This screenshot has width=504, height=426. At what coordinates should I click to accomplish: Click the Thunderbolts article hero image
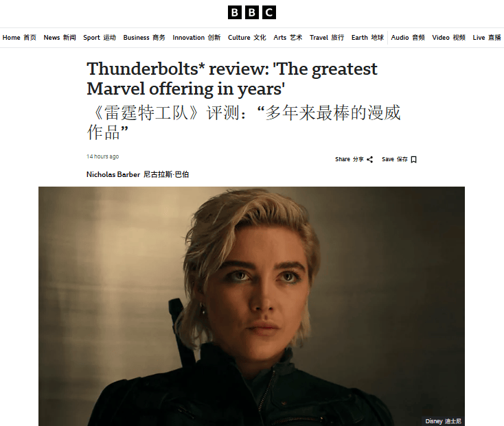pos(251,306)
